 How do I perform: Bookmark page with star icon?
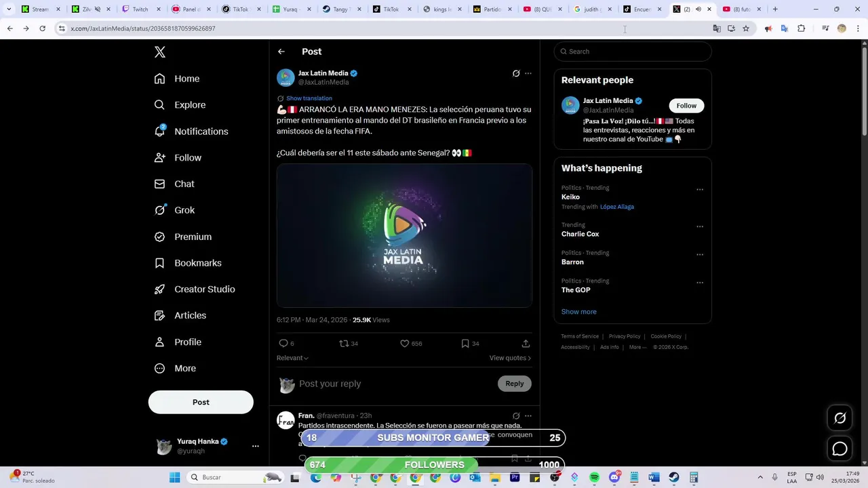point(746,28)
